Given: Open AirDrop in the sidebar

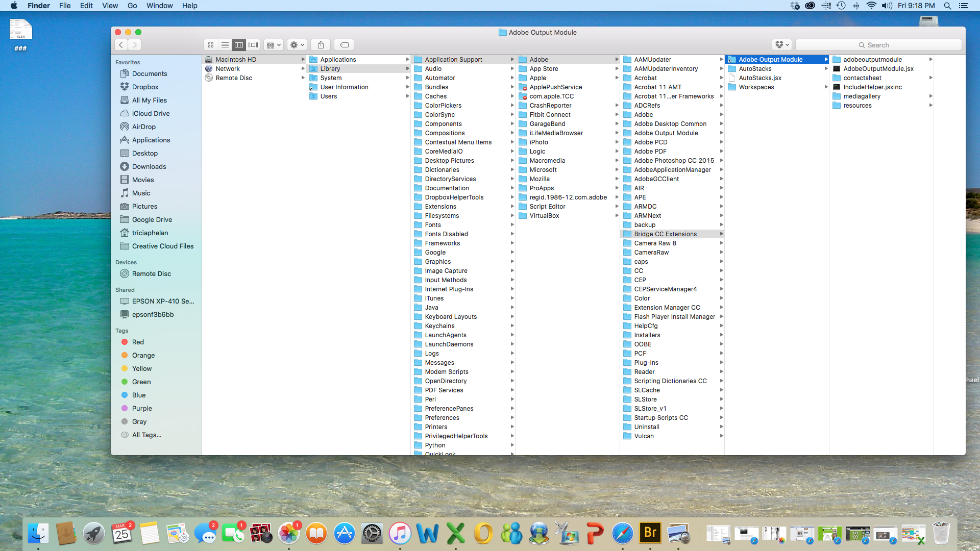Looking at the screenshot, I should point(143,127).
